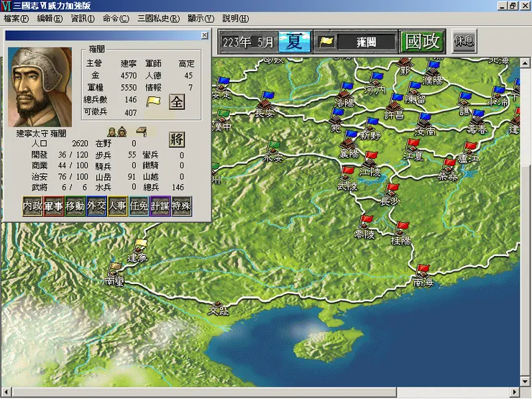Select the 南蠻 city on the map
The height and width of the screenshot is (399, 532).
coord(114,274)
